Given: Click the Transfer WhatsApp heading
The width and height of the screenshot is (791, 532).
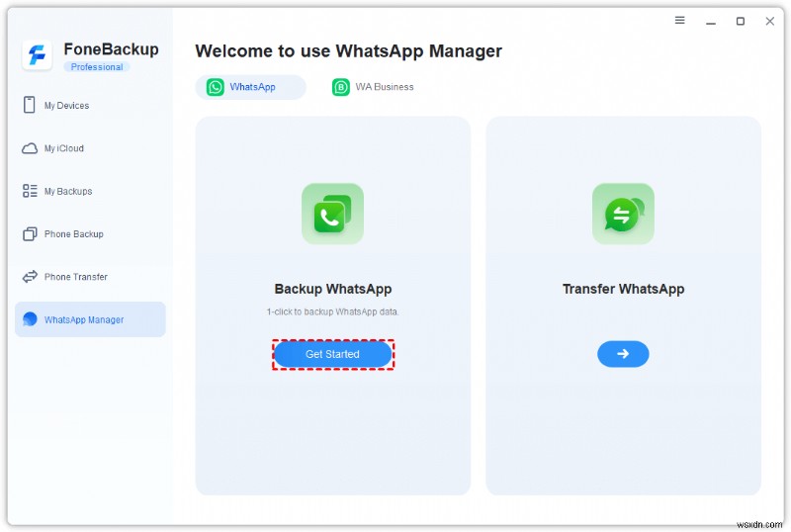Looking at the screenshot, I should click(624, 289).
